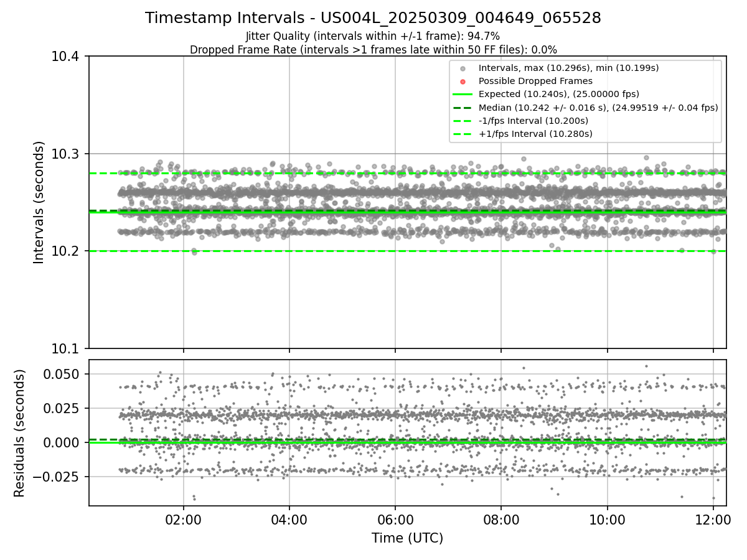Click legend entry 'Possible Dropped Frames'
The height and width of the screenshot is (560, 747).
tap(535, 81)
